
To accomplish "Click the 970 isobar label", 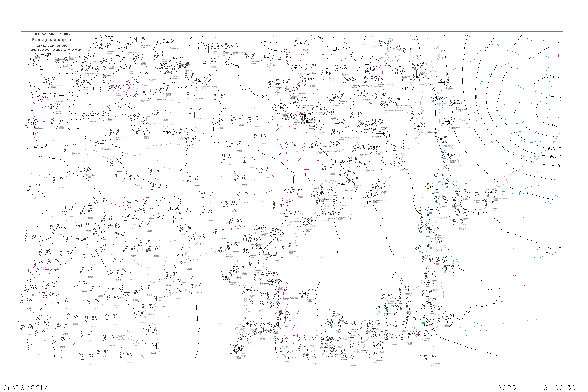I will (554, 125).
